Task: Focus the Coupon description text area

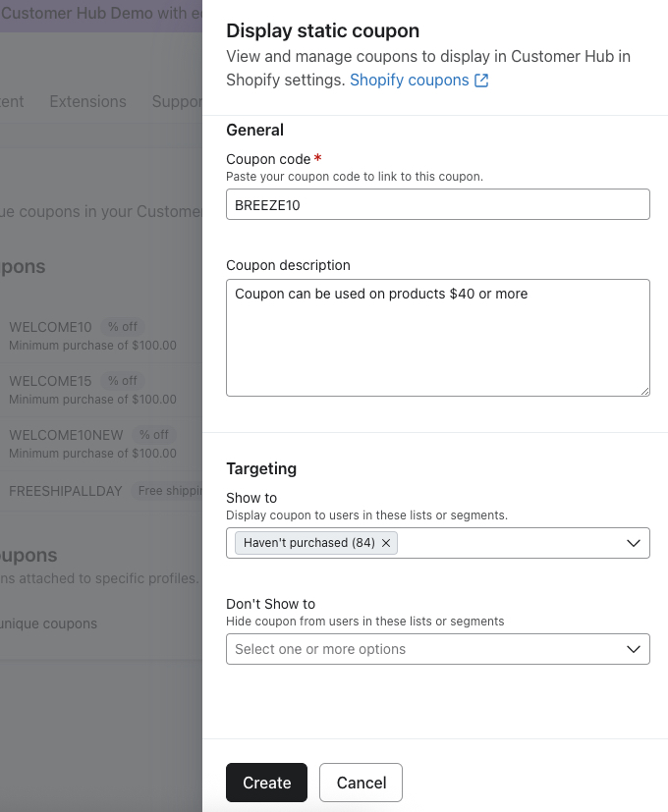Action: pyautogui.click(x=437, y=338)
